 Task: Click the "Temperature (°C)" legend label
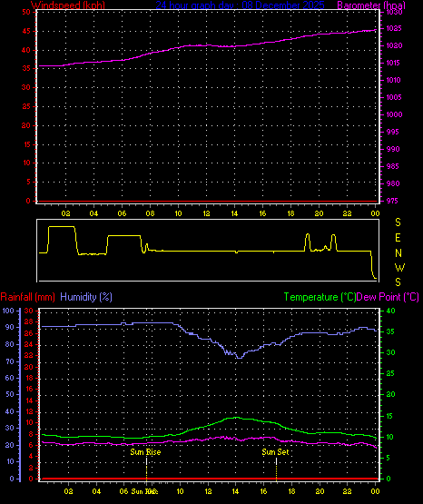click(320, 297)
